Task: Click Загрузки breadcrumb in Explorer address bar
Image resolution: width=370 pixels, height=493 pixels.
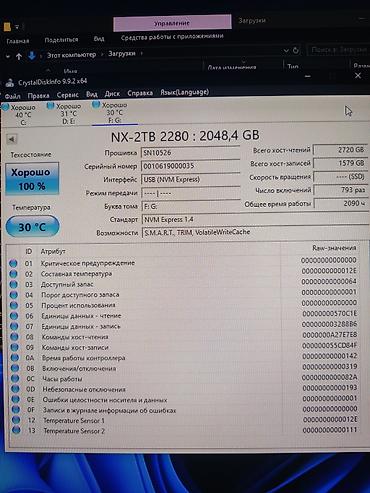Action: click(x=122, y=53)
